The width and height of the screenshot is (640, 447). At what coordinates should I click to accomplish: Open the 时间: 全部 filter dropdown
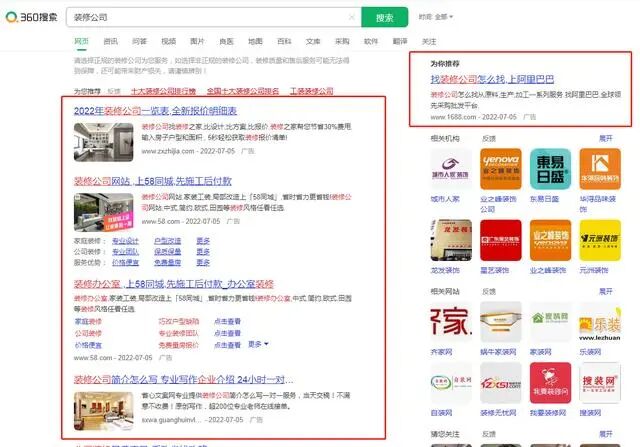(436, 17)
